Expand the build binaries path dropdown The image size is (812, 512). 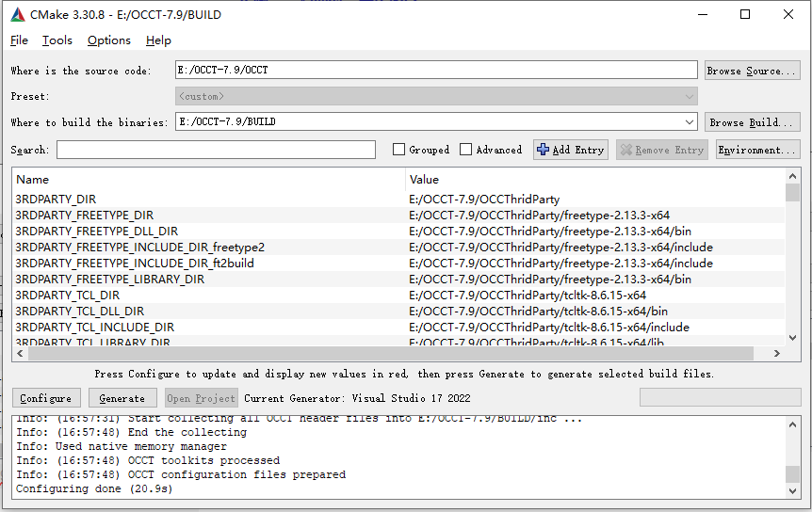click(x=690, y=122)
